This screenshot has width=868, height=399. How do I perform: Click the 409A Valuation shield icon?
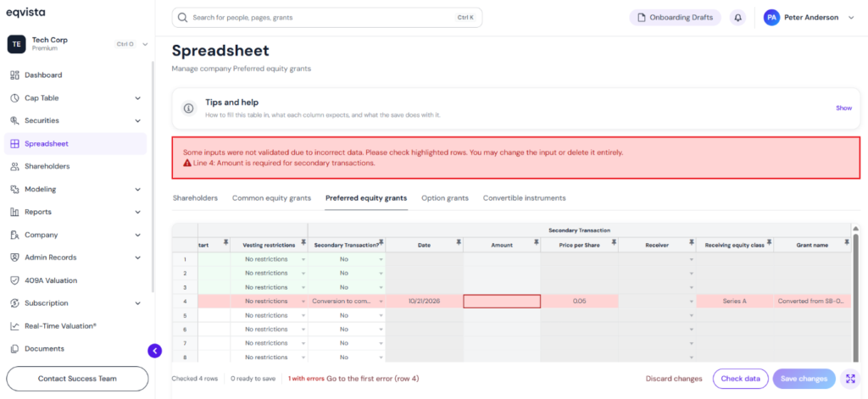pos(15,280)
